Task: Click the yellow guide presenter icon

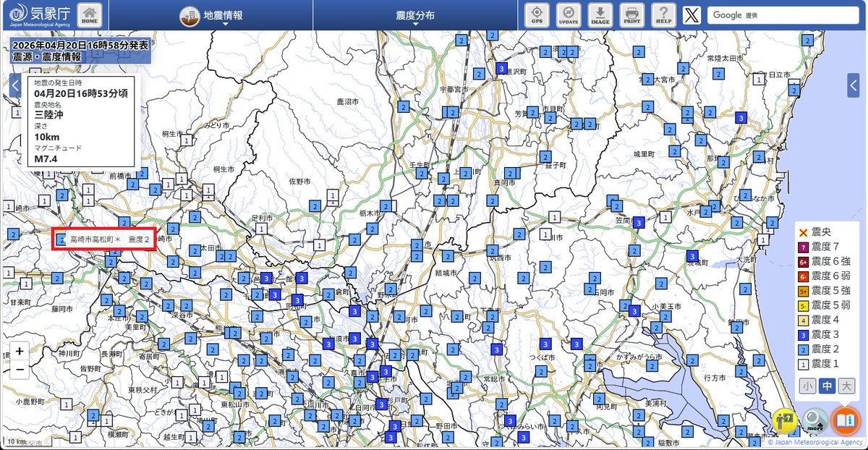Action: [784, 420]
